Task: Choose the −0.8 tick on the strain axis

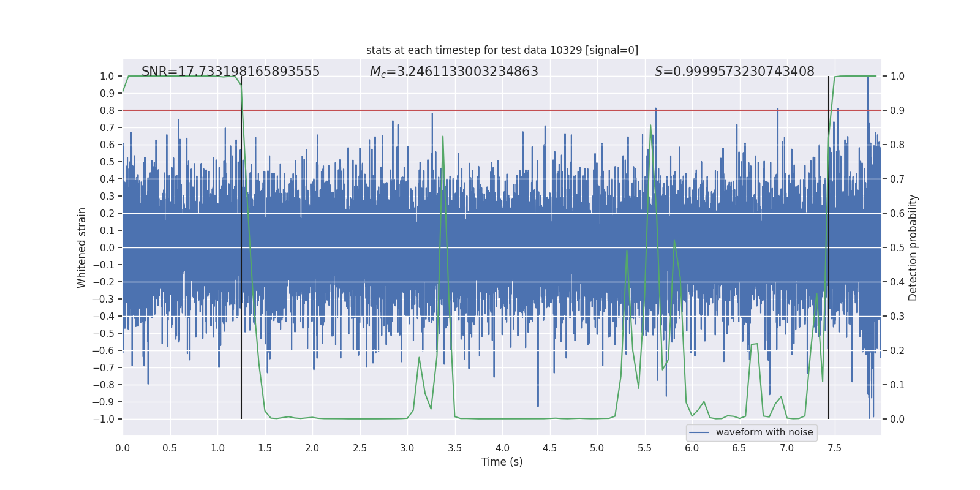Action: (104, 385)
